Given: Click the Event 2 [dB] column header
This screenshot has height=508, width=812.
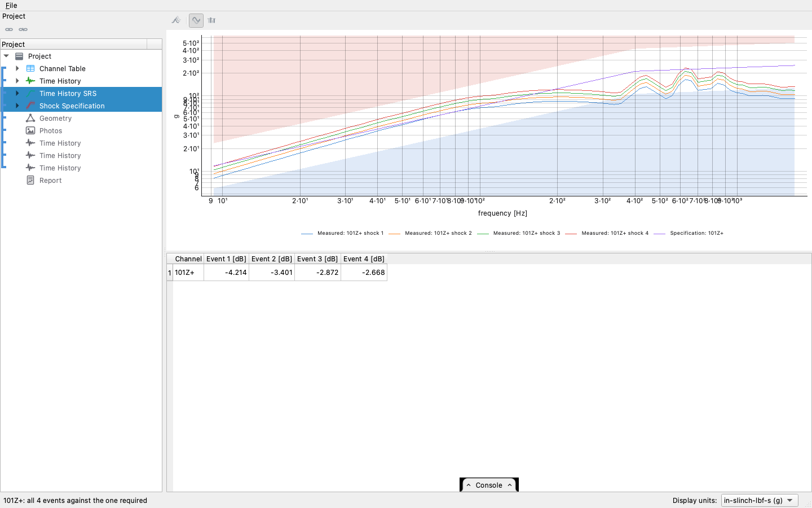Looking at the screenshot, I should pos(272,259).
